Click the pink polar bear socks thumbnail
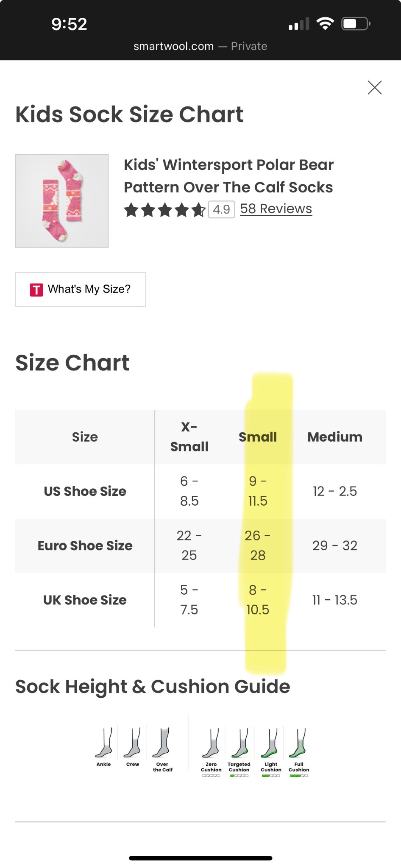 [62, 201]
